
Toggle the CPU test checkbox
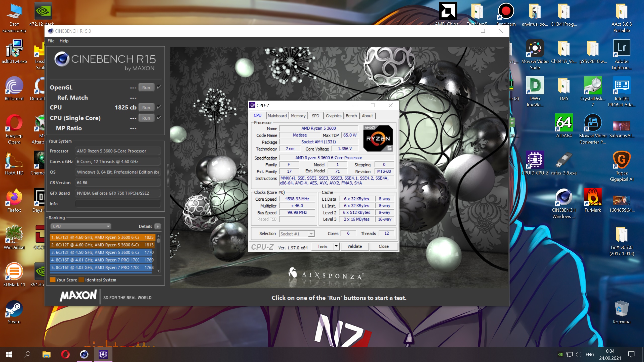tap(159, 107)
